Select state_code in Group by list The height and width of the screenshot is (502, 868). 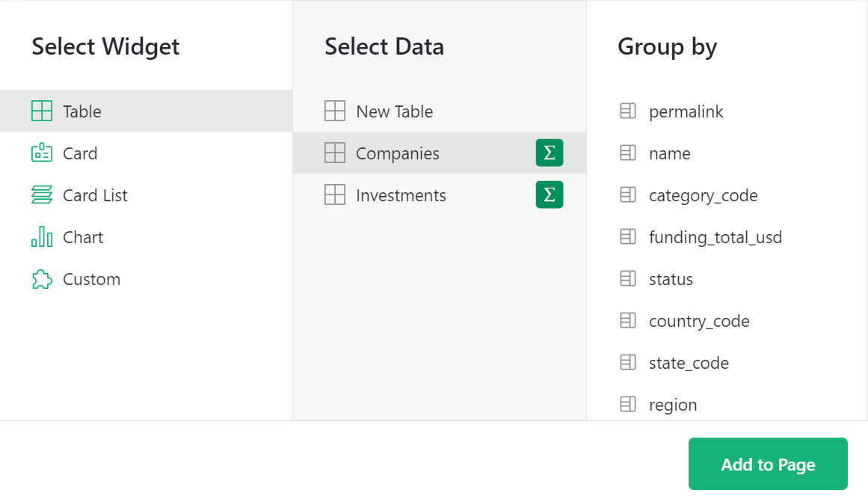[x=689, y=363]
